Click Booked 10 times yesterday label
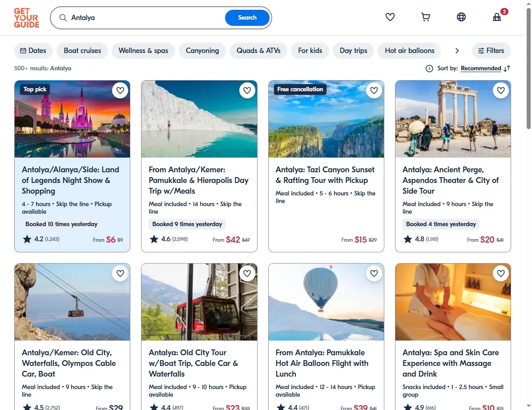Image resolution: width=532 pixels, height=410 pixels. pos(61,224)
